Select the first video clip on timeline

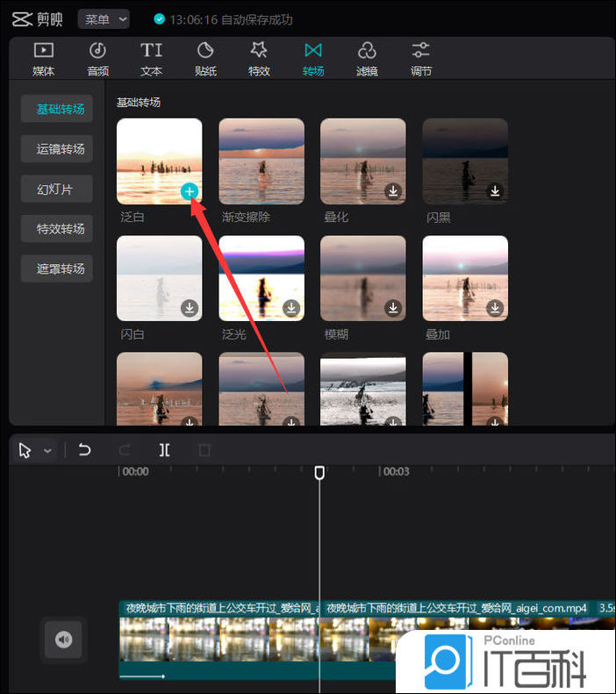(219, 640)
